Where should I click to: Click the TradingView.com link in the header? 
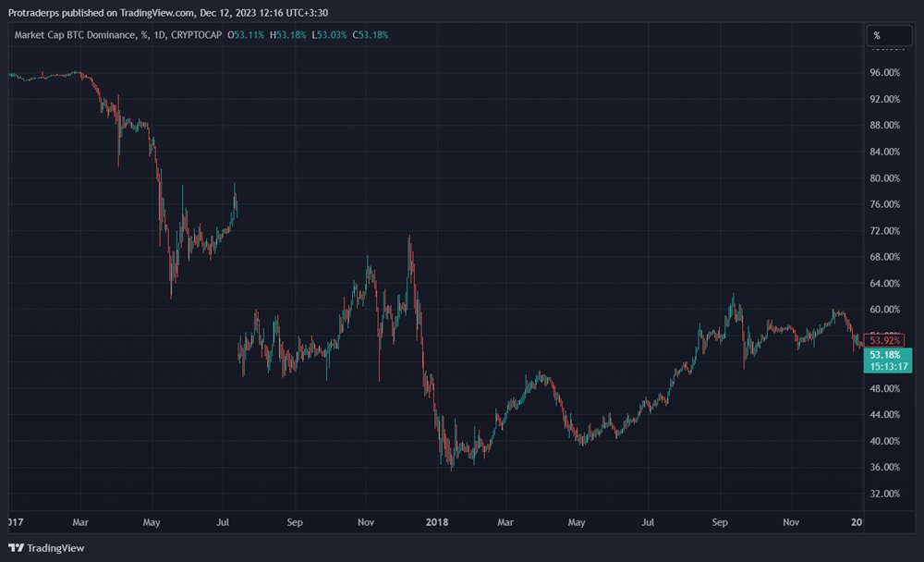point(157,13)
